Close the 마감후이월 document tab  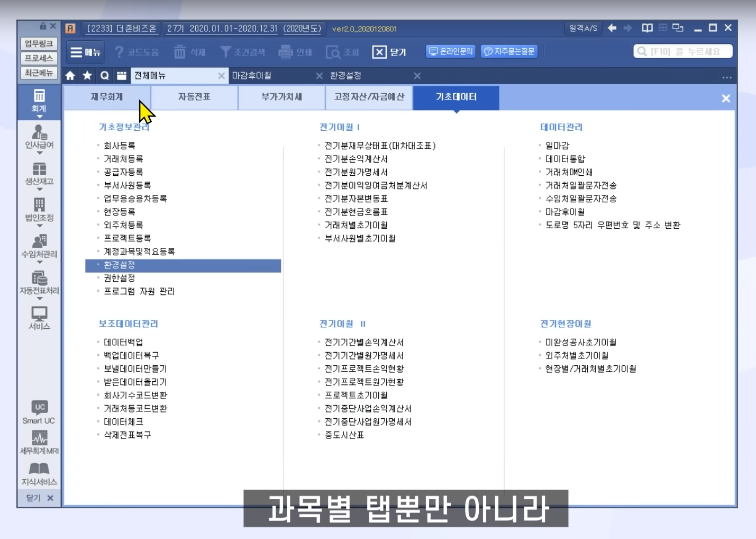pyautogui.click(x=319, y=76)
